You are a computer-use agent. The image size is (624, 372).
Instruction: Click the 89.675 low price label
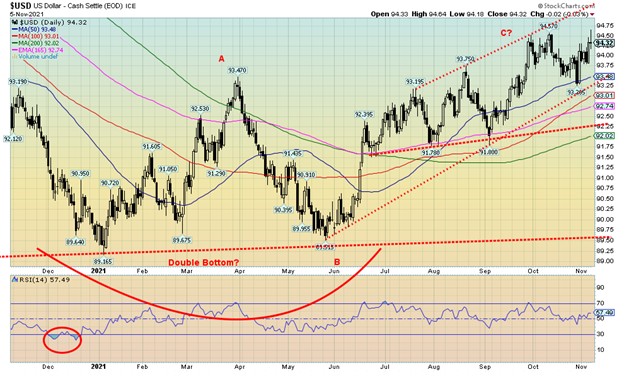click(x=182, y=240)
